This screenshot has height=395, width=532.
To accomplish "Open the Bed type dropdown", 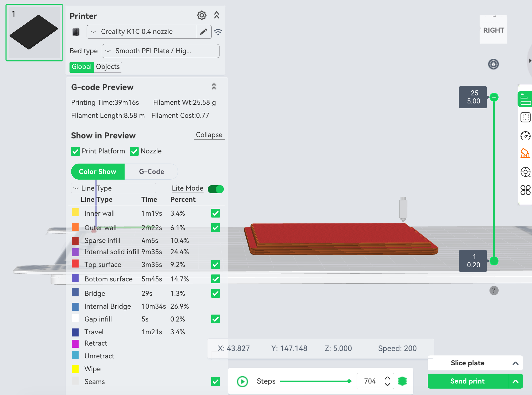I will 160,51.
